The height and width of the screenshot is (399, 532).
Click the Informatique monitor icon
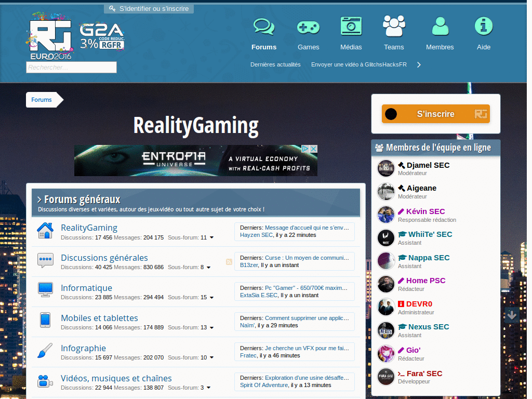(x=45, y=290)
